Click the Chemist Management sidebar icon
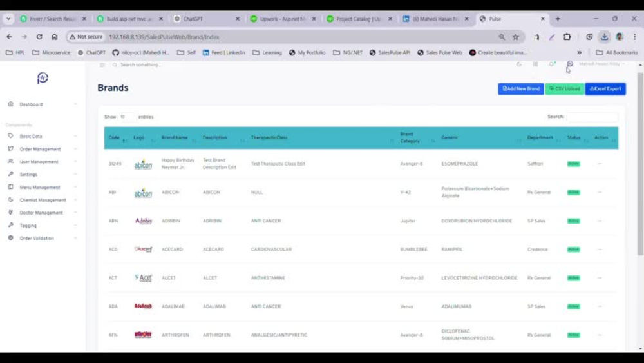Screen dimensions: 644x363 11,199
